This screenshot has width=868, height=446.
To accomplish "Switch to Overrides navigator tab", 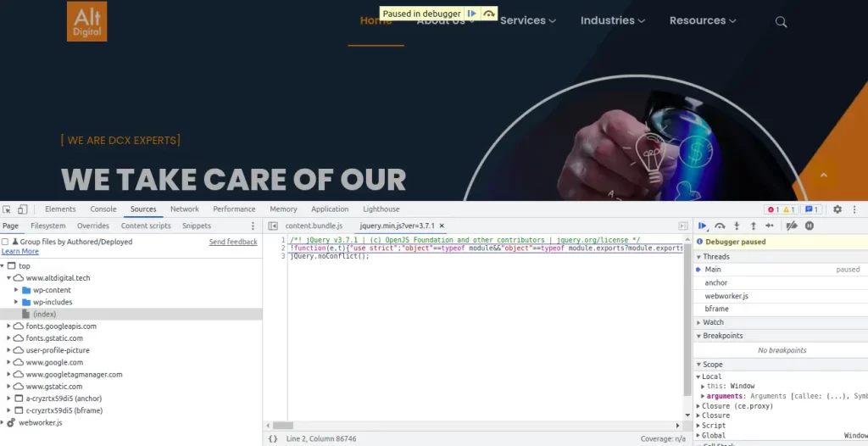I will 93,226.
